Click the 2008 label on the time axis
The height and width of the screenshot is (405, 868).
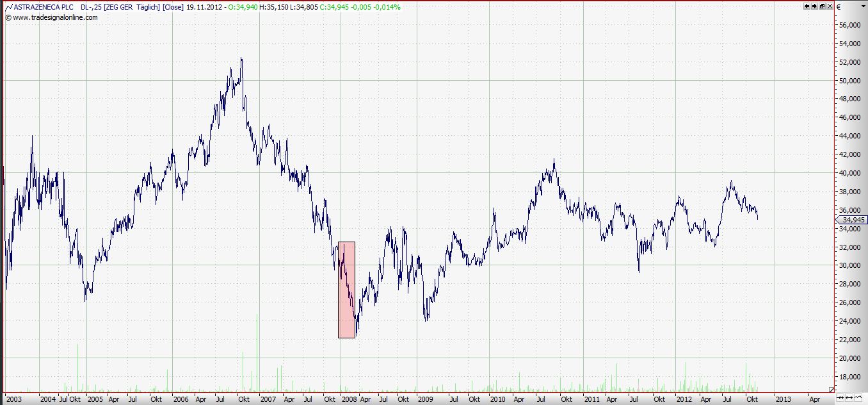click(x=349, y=399)
